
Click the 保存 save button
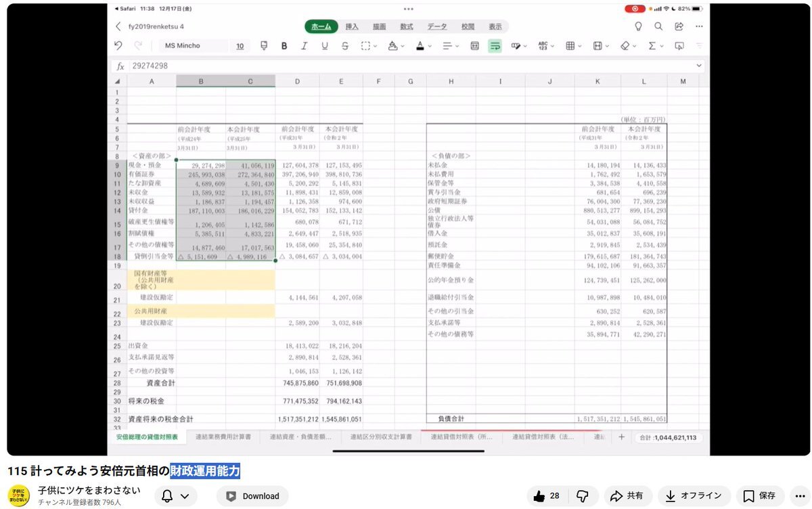pos(760,496)
